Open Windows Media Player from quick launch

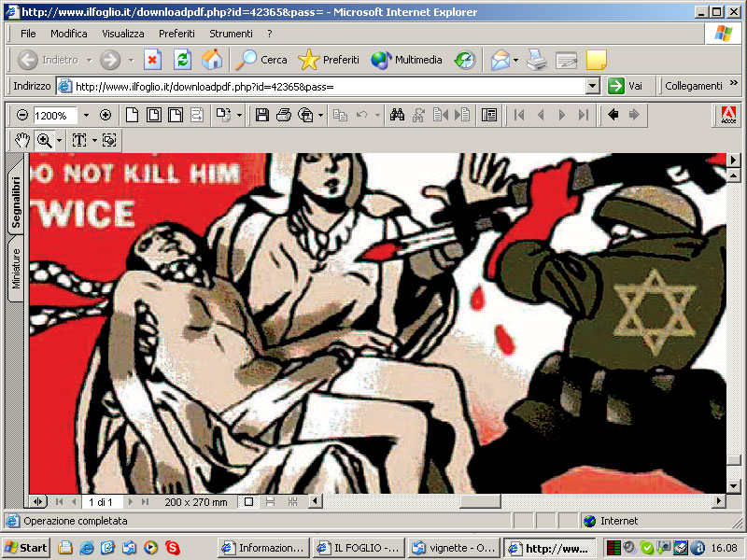pyautogui.click(x=150, y=548)
